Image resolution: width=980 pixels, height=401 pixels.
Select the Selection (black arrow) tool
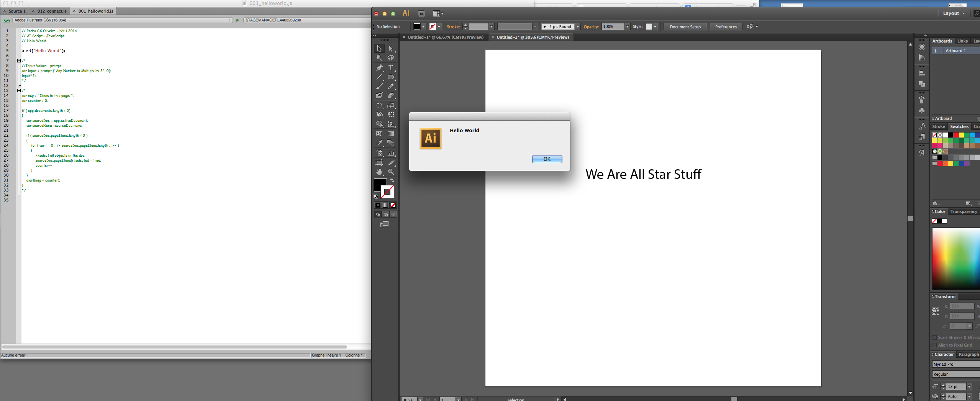coord(379,49)
